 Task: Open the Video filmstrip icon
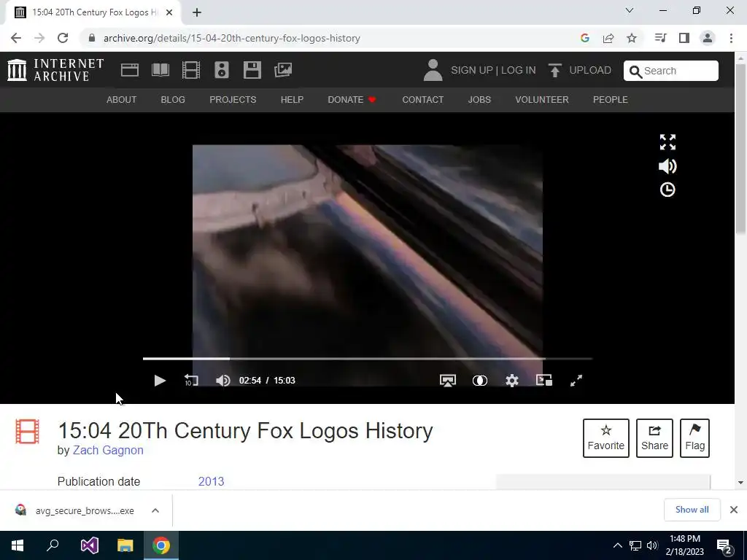click(x=191, y=70)
